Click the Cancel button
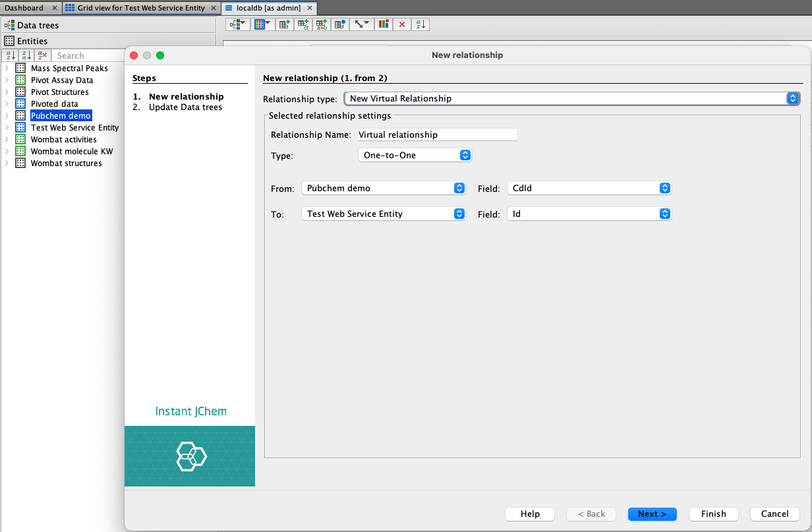812x532 pixels. click(x=774, y=514)
